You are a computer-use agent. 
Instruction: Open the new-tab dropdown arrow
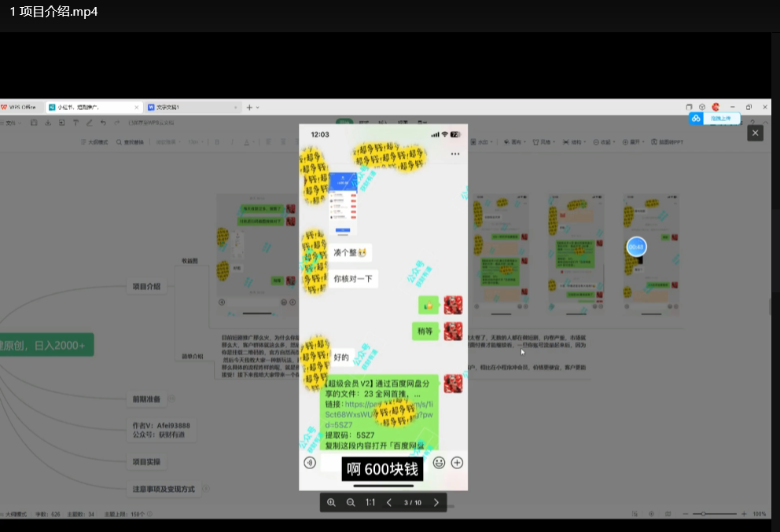(258, 108)
